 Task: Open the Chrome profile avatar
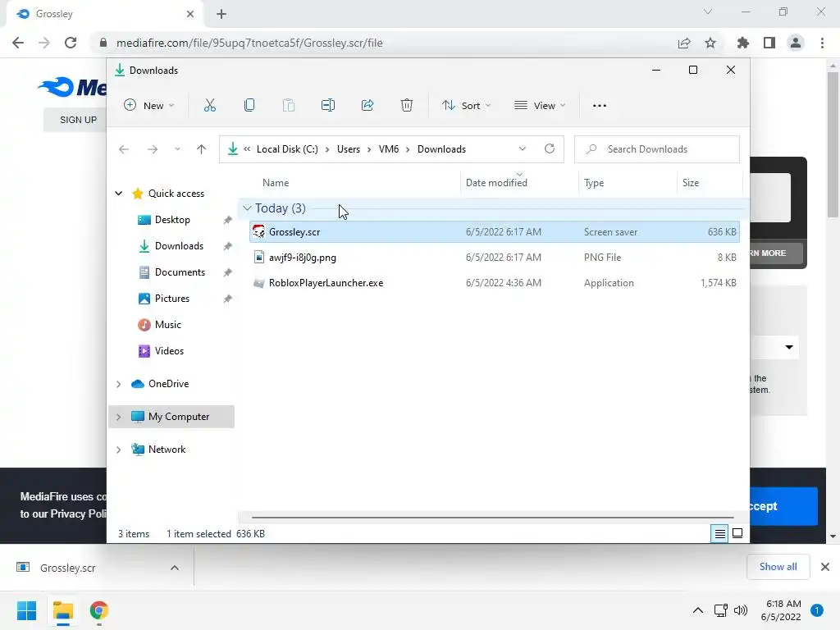[796, 43]
